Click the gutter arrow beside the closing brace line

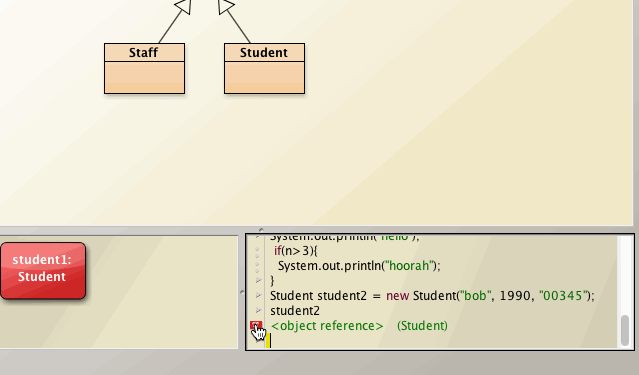(258, 280)
